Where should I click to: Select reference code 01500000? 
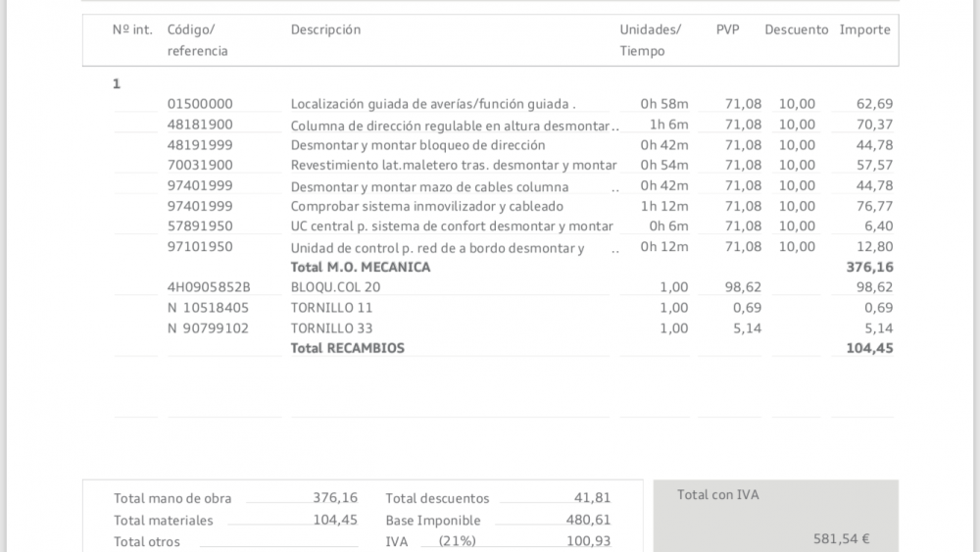coord(200,104)
